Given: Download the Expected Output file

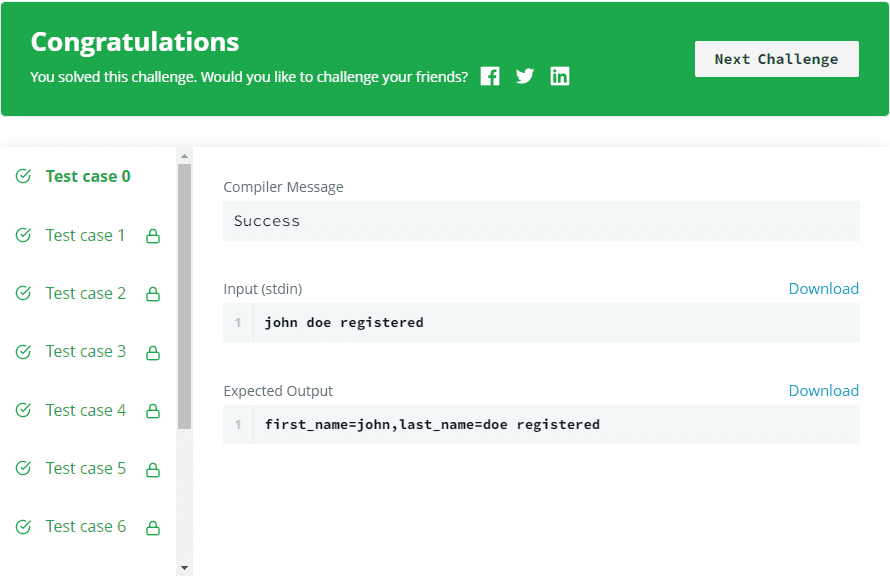Looking at the screenshot, I should 823,391.
